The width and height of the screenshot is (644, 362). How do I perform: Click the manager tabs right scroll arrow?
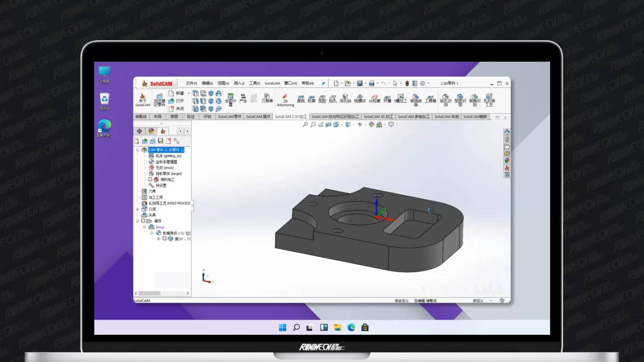(x=187, y=131)
